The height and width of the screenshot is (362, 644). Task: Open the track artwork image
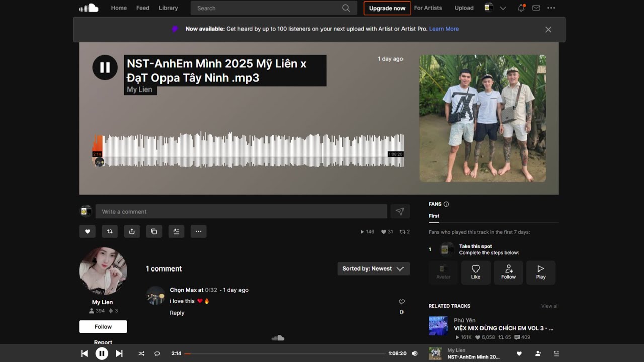tap(482, 118)
